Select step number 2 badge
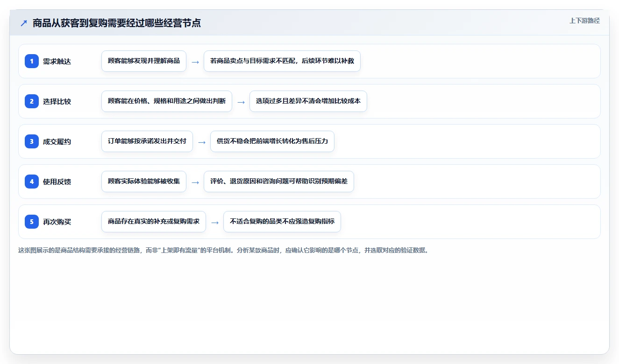 [32, 101]
